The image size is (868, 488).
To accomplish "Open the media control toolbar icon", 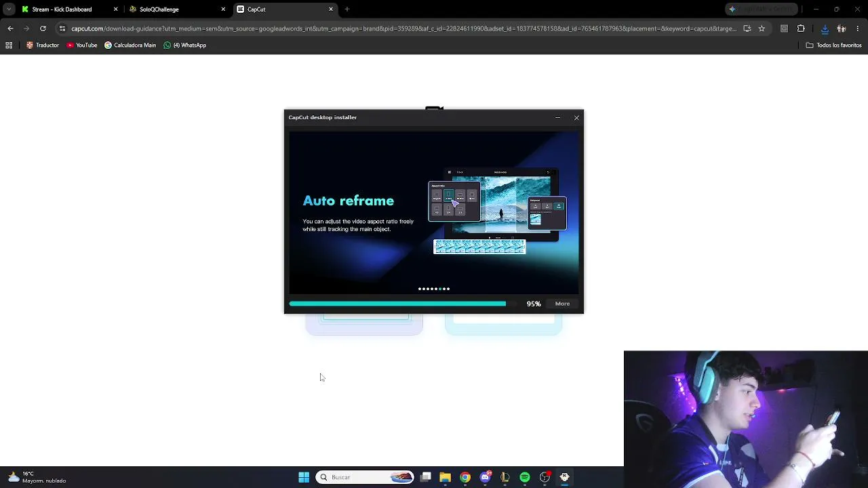I will [785, 28].
